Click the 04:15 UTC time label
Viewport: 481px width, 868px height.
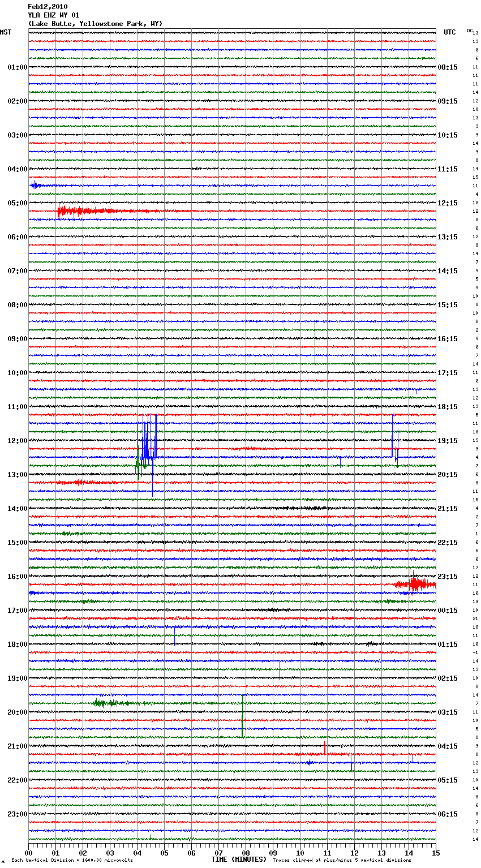448,746
